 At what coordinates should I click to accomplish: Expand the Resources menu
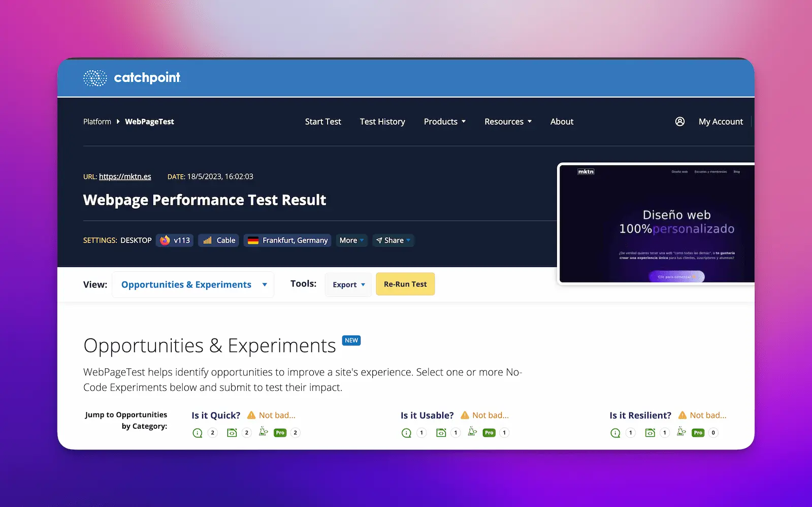click(x=508, y=121)
